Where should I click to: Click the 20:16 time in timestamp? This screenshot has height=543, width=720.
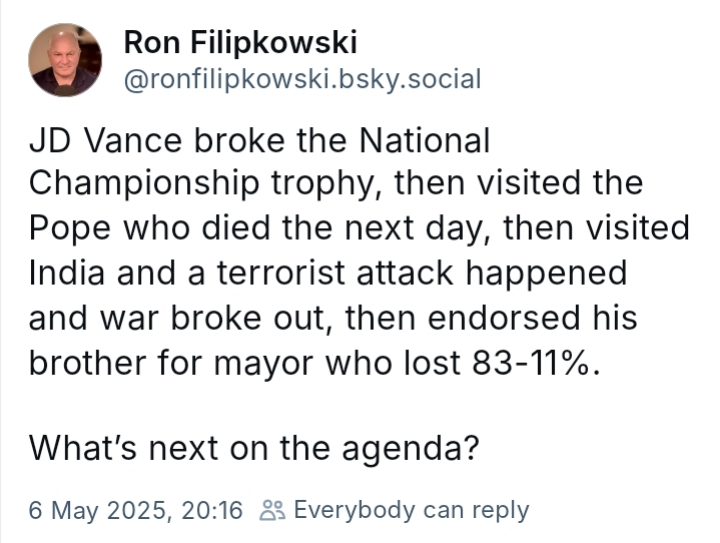click(x=214, y=510)
